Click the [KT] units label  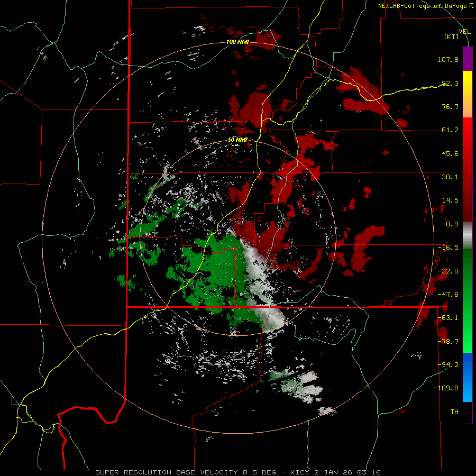point(452,36)
